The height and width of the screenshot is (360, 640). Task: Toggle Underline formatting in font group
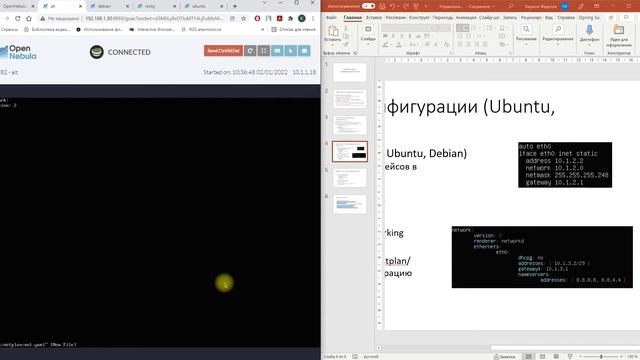coord(402,36)
